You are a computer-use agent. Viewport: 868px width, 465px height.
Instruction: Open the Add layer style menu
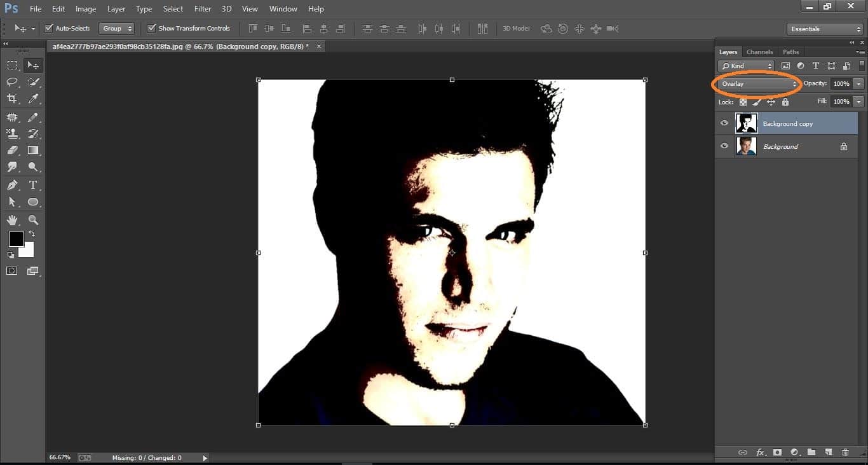pyautogui.click(x=761, y=452)
